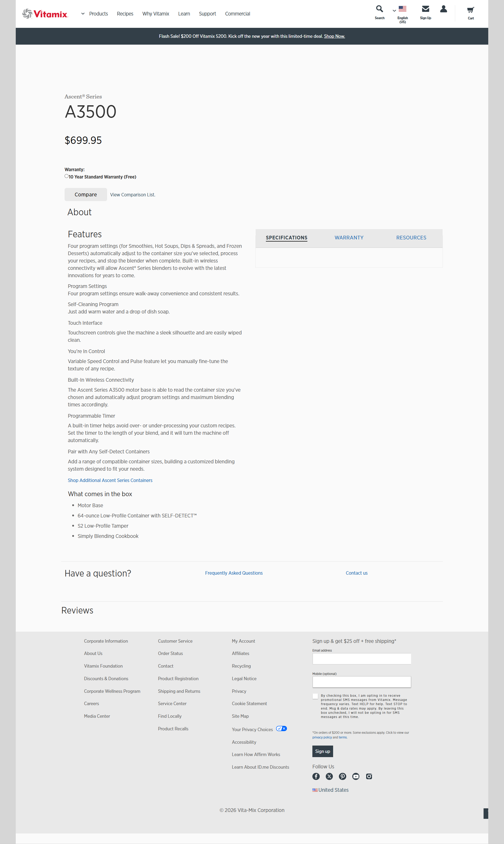
Task: Visit Vitamix Facebook page icon
Action: [316, 777]
